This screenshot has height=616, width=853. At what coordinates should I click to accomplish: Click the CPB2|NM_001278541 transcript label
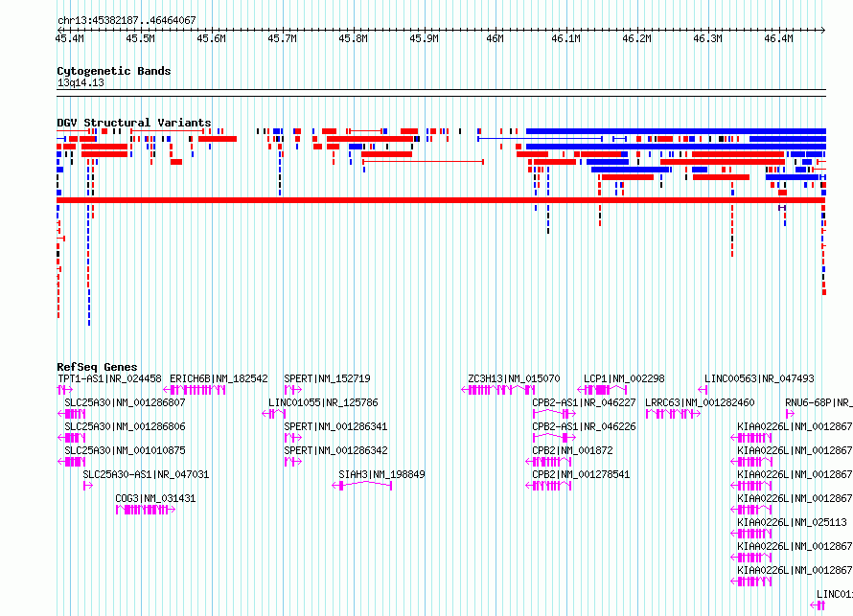(x=581, y=474)
